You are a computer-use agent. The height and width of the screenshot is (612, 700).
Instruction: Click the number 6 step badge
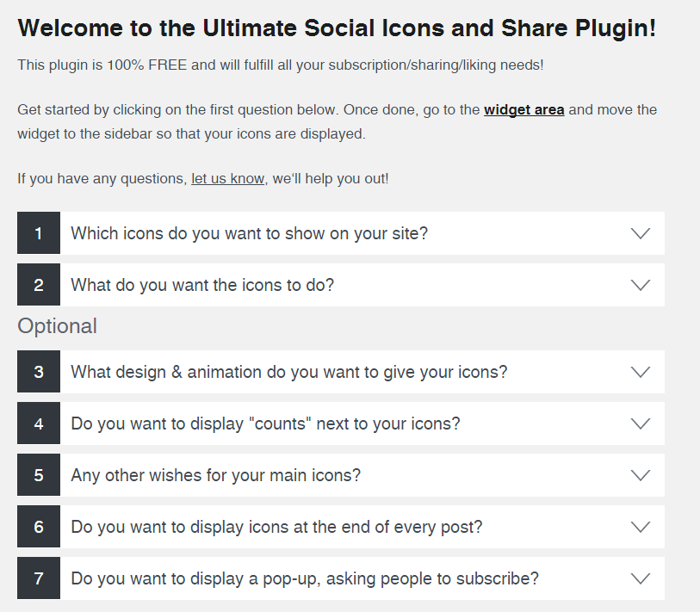(x=39, y=527)
